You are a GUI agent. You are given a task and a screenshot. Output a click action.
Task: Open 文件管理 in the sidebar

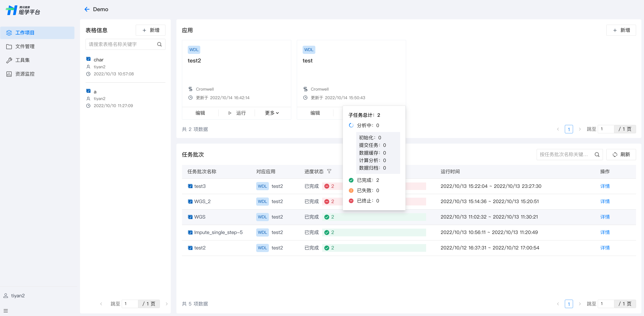[25, 46]
